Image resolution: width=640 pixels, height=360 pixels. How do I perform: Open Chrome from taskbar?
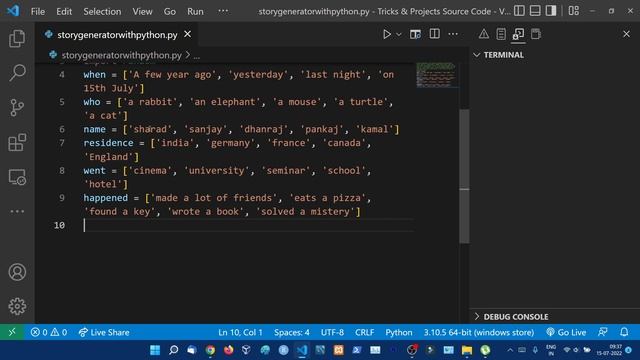point(210,350)
